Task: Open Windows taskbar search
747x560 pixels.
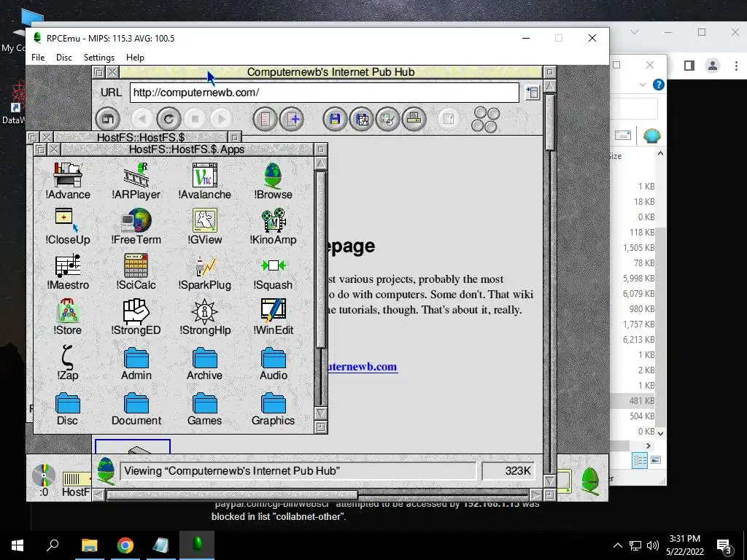Action: point(53,545)
